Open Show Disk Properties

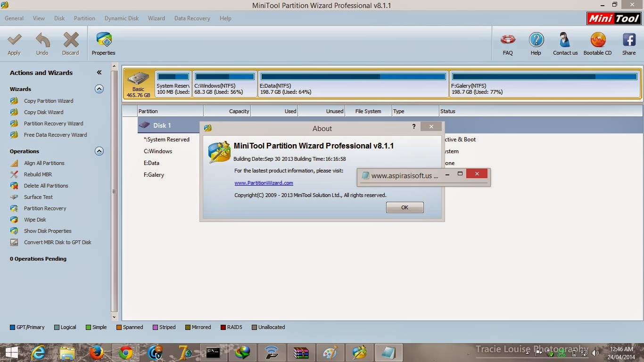click(x=48, y=231)
